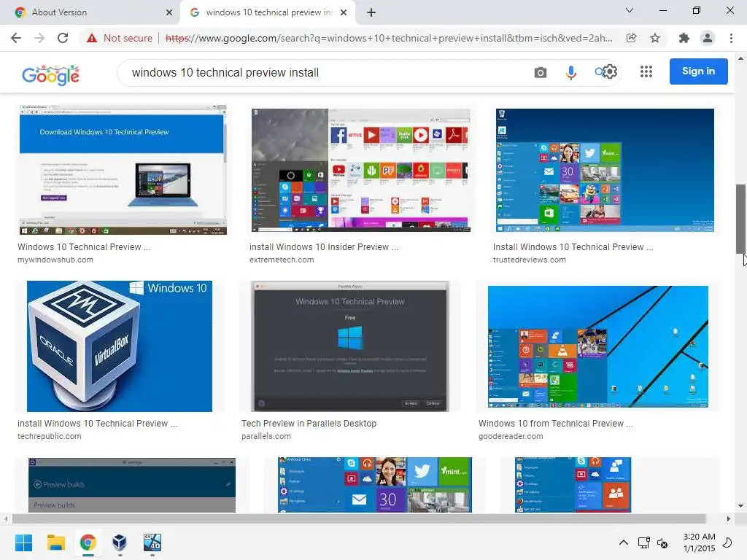Open the muted volume tray icon
Screen dimensions: 747x560
[662, 542]
